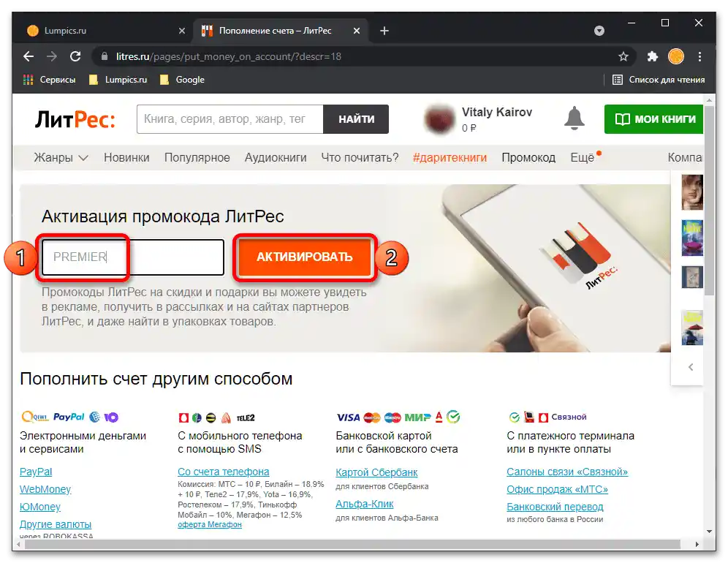
Task: Click the browser forward arrow
Action: (x=52, y=57)
